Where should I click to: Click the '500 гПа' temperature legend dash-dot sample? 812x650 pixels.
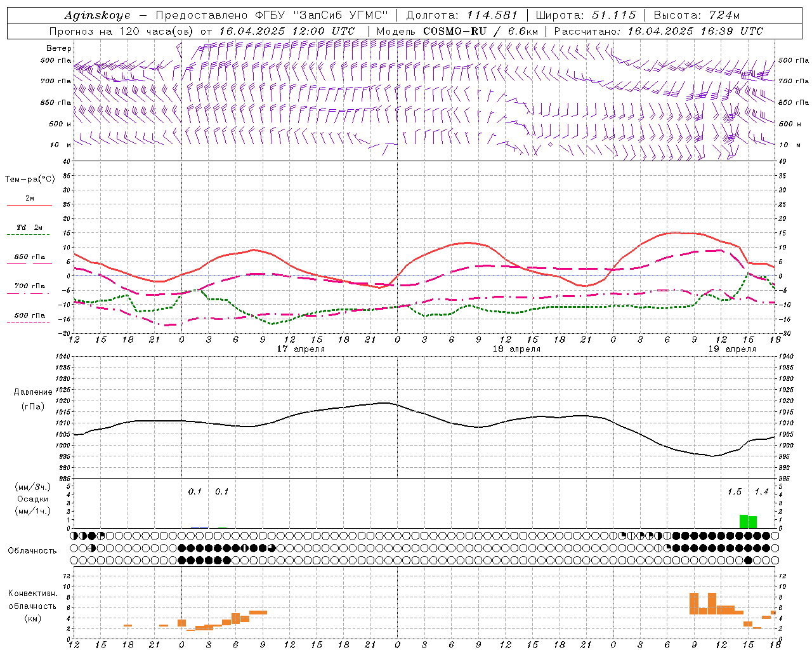pos(28,323)
